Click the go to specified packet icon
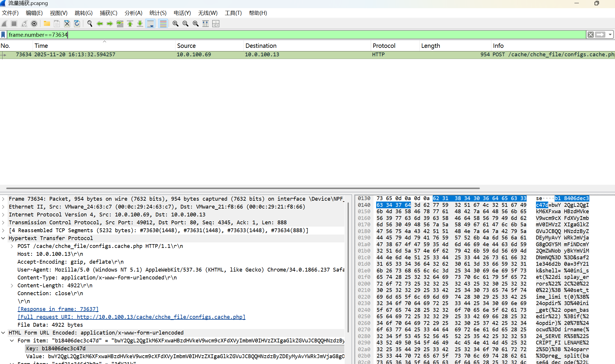Image resolution: width=615 pixels, height=364 pixels. coord(120,24)
